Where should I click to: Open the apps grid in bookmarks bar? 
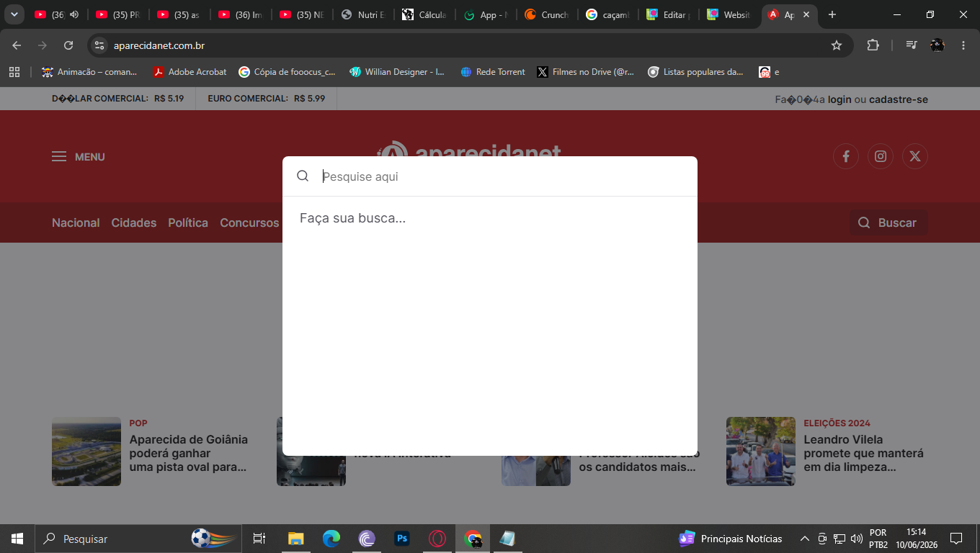pyautogui.click(x=14, y=72)
